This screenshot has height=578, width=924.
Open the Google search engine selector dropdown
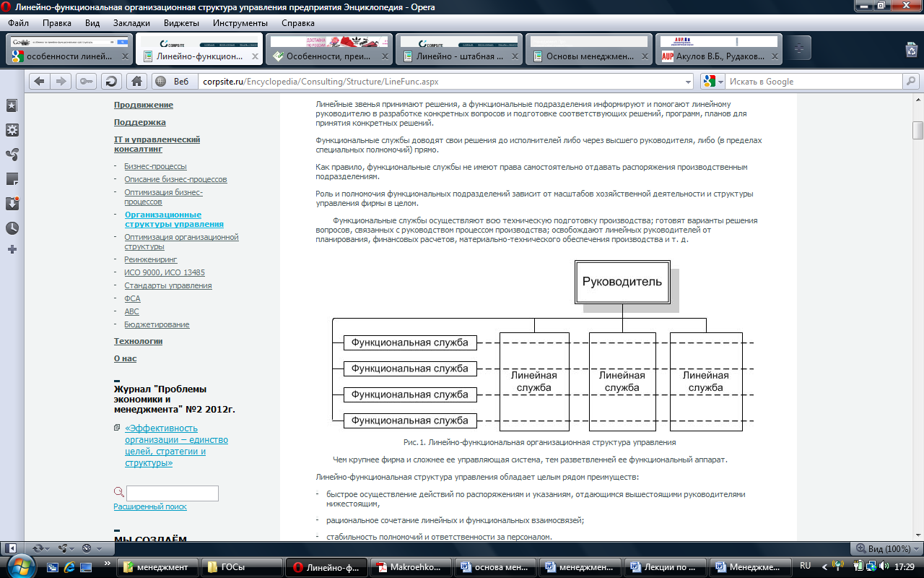pos(713,82)
